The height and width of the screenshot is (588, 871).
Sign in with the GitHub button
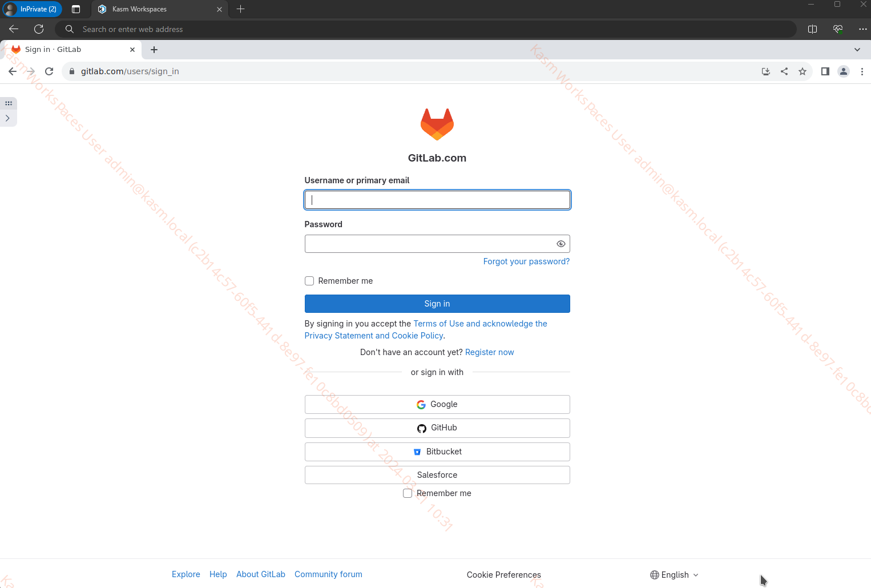[x=437, y=428]
